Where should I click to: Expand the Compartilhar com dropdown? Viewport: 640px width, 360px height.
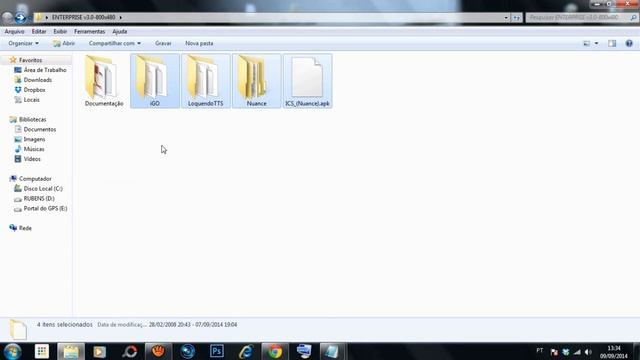(x=115, y=43)
